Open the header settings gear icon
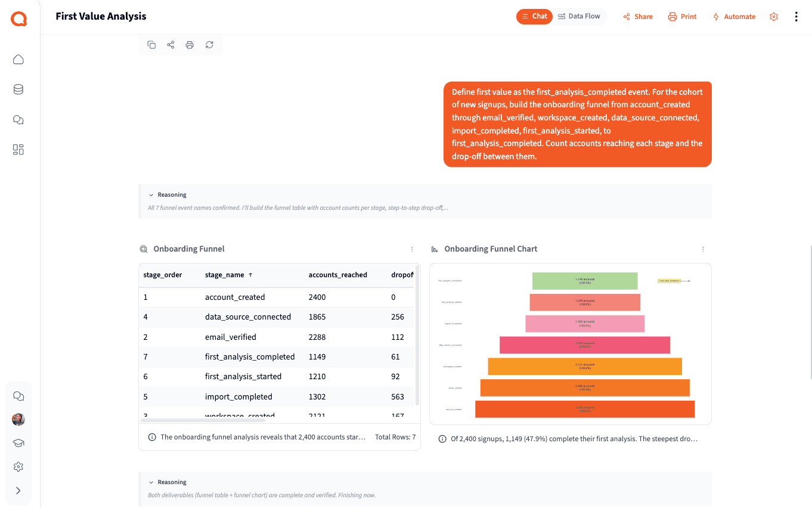This screenshot has height=508, width=812. click(774, 17)
